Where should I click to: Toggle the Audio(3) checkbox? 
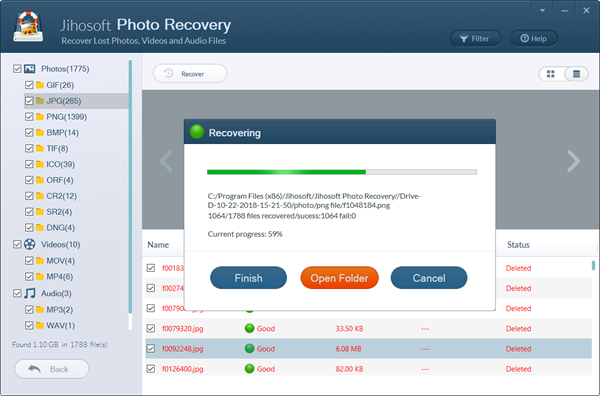(x=17, y=293)
